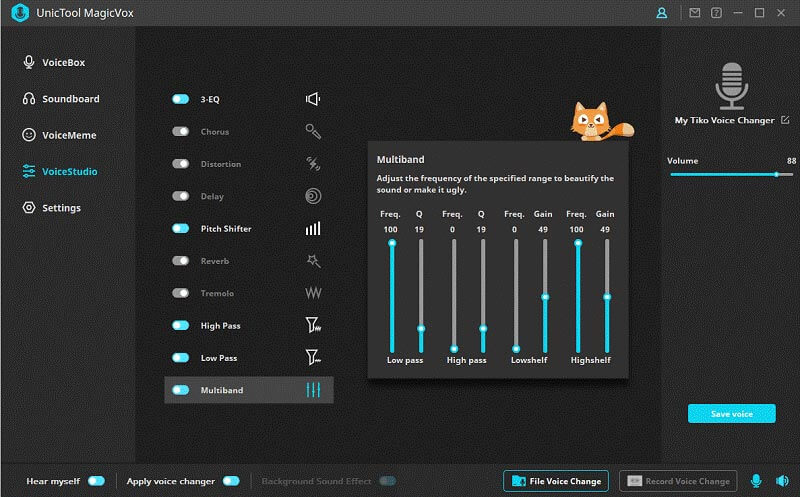Click the Highshelf Freq. slider
The image size is (800, 497).
[578, 296]
